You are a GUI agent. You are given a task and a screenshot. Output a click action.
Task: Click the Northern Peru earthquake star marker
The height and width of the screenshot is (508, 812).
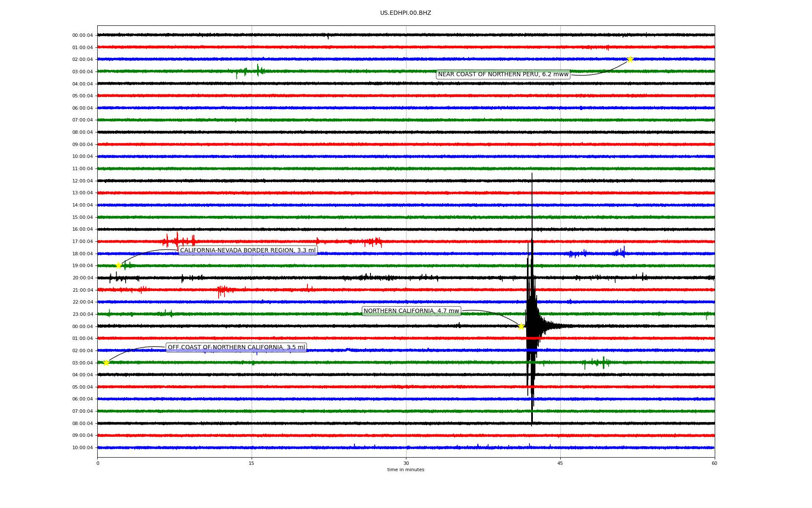click(x=630, y=59)
